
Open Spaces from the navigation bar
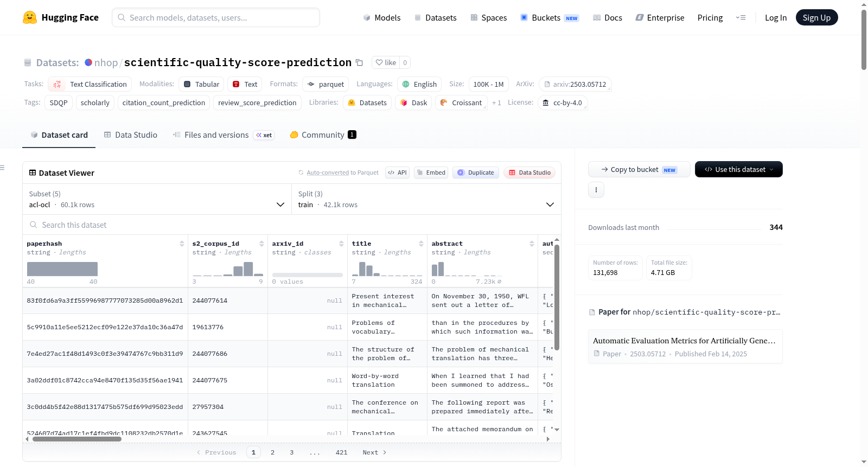click(488, 17)
